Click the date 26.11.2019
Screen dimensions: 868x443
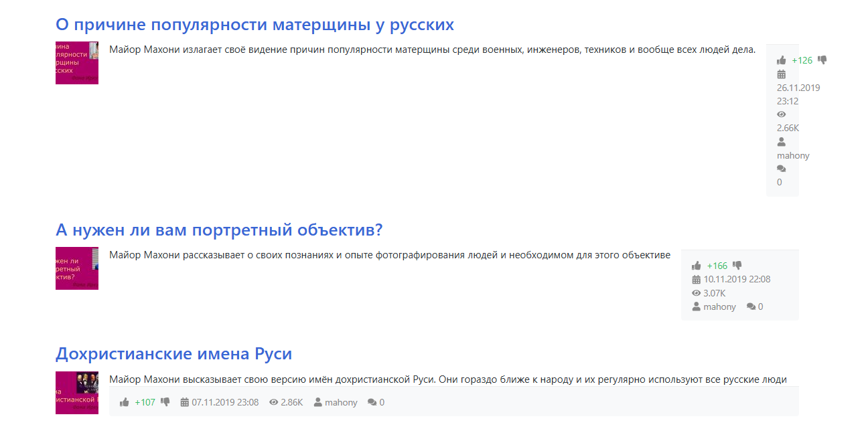tap(798, 88)
